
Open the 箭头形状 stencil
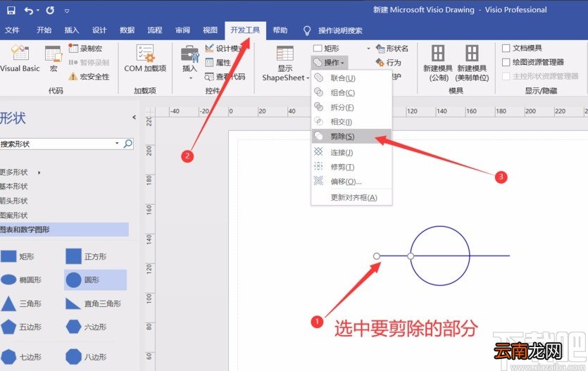(14, 201)
